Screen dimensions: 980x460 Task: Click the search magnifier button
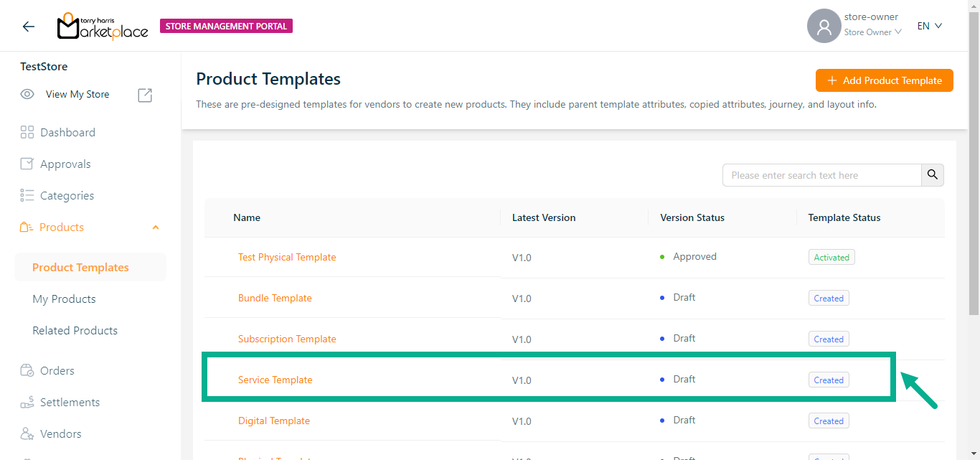point(932,175)
